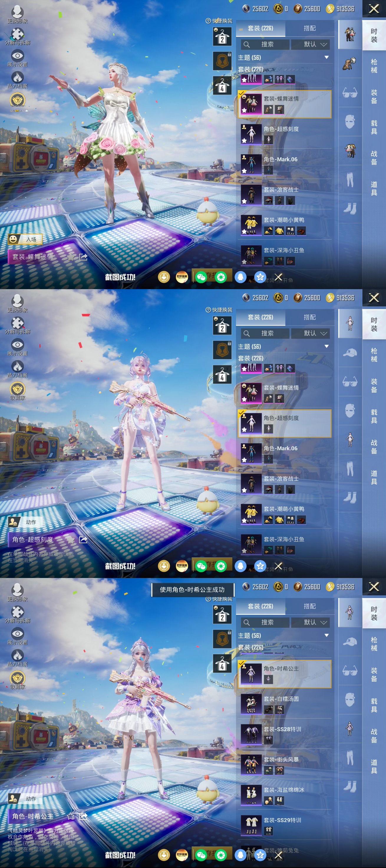Open wardrobe slot 4 in top screenshot
This screenshot has height=868, width=386.
pos(222,85)
